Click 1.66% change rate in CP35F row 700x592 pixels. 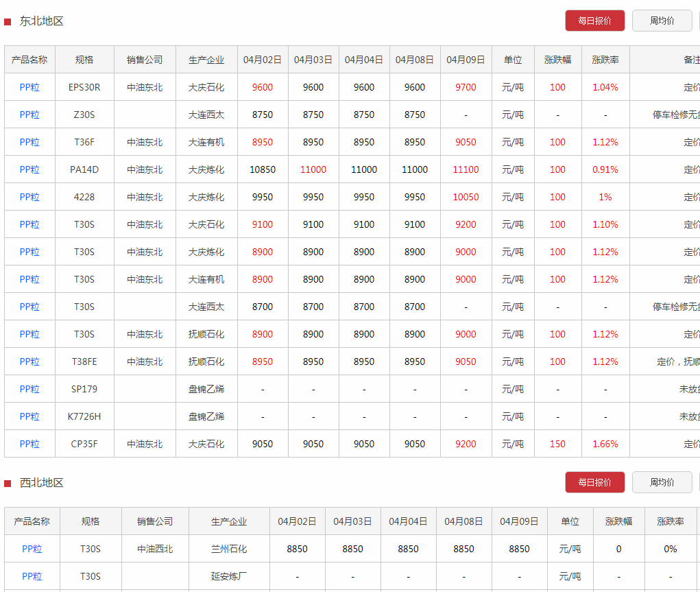coord(605,444)
